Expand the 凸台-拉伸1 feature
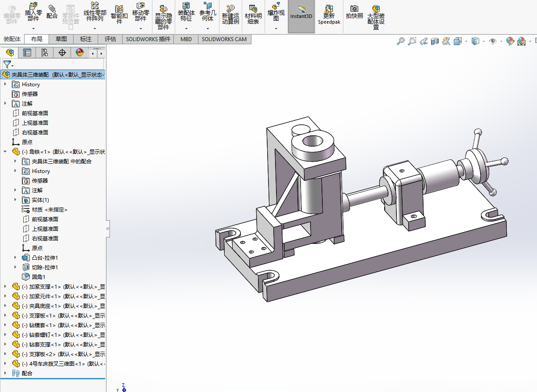The image size is (537, 392). pyautogui.click(x=15, y=258)
